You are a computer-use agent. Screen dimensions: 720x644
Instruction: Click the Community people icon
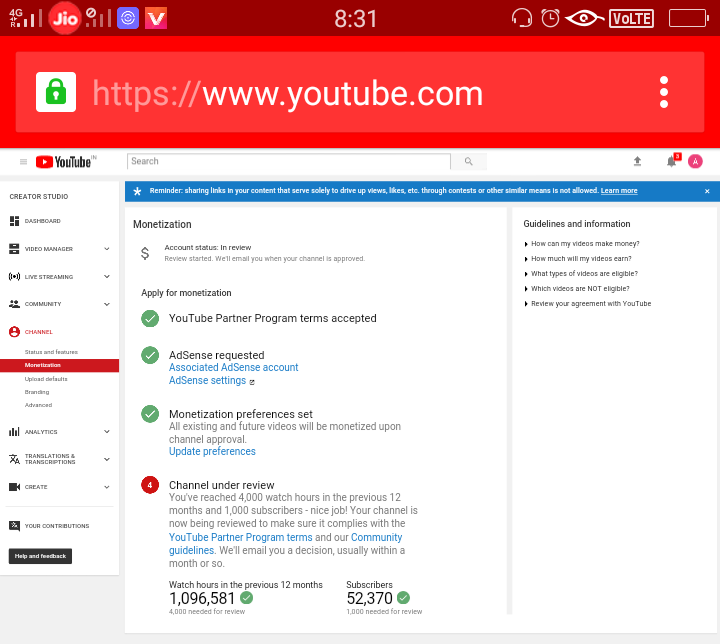tap(14, 304)
